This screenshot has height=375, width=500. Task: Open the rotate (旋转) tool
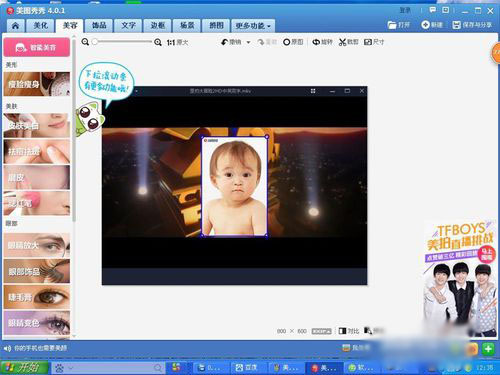point(322,42)
